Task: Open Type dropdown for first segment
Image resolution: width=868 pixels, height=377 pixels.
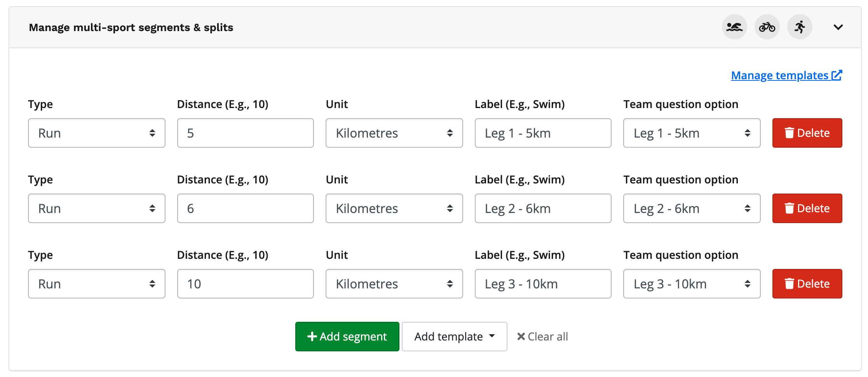Action: click(x=96, y=133)
